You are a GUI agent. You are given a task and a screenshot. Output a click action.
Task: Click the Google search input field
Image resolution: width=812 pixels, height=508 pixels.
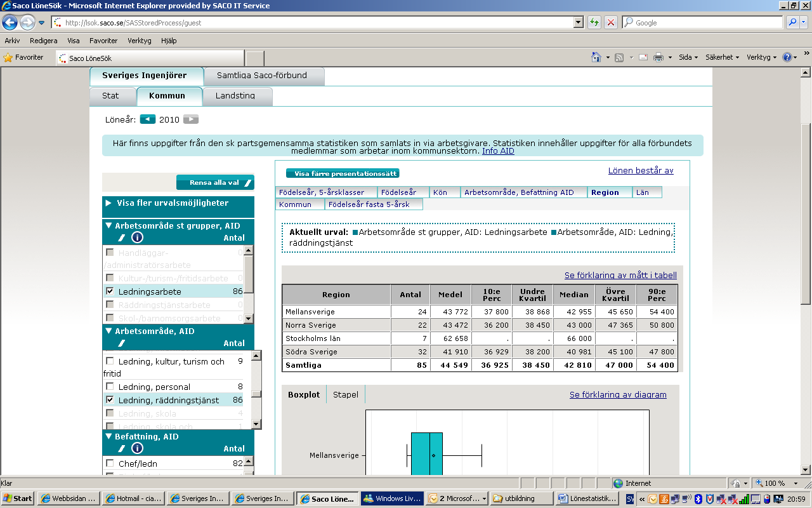pyautogui.click(x=702, y=22)
